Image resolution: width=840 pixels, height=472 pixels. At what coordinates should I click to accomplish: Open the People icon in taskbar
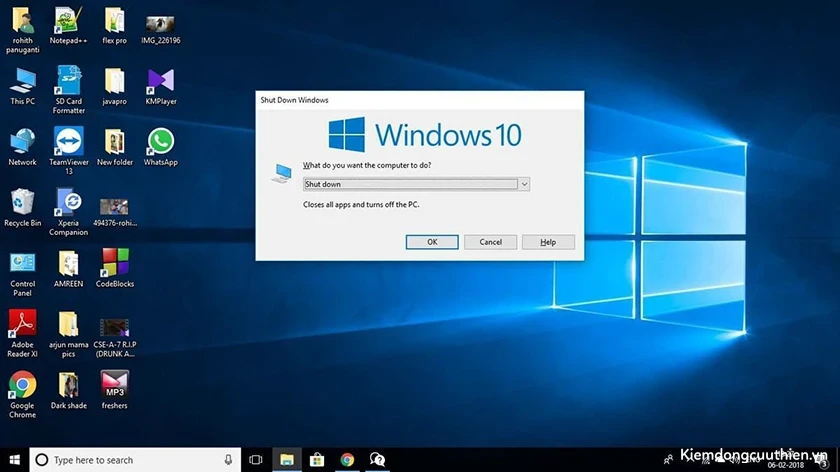(x=668, y=460)
